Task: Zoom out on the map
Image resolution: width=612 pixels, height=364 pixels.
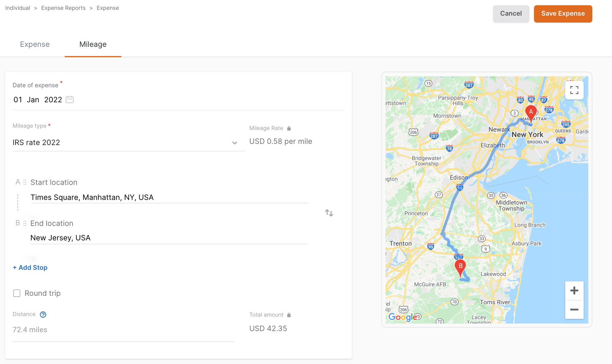Action: (x=574, y=310)
